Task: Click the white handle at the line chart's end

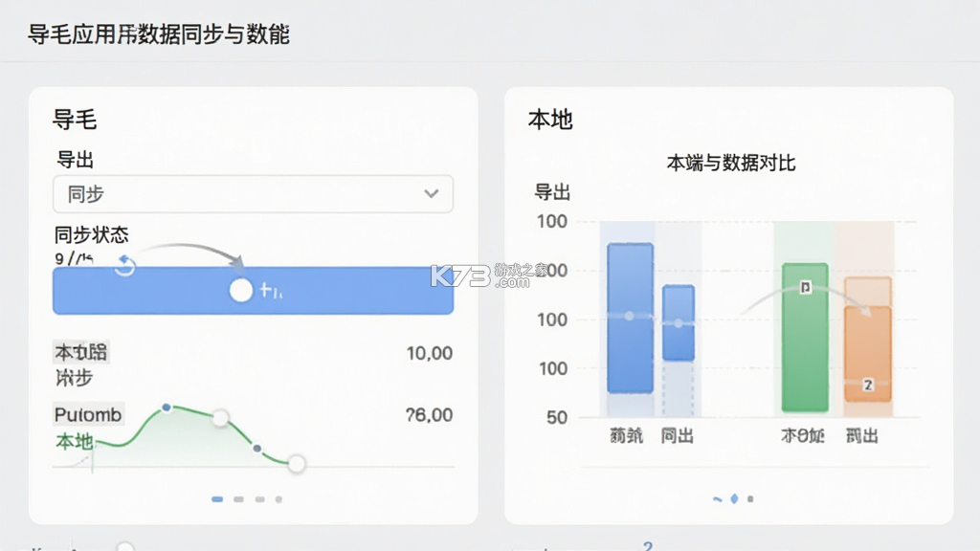Action: pyautogui.click(x=297, y=464)
